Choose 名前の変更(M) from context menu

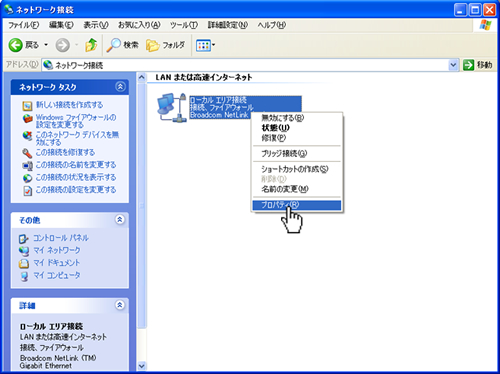coord(297,189)
